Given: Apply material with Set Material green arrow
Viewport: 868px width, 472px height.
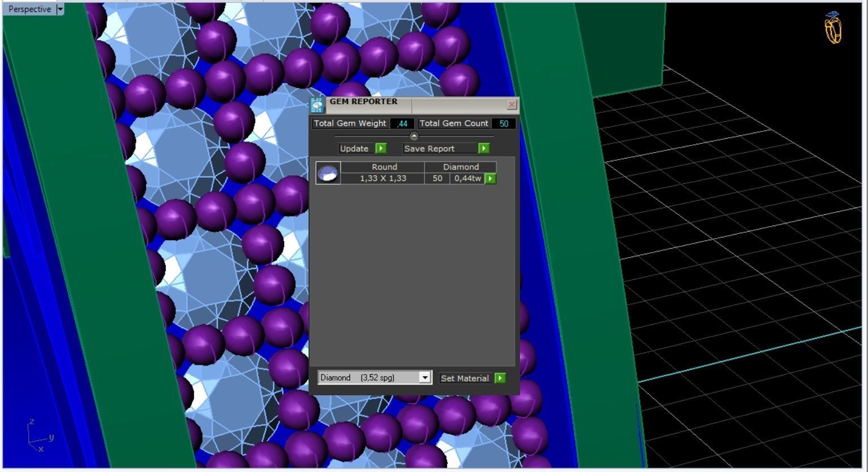Looking at the screenshot, I should point(500,378).
